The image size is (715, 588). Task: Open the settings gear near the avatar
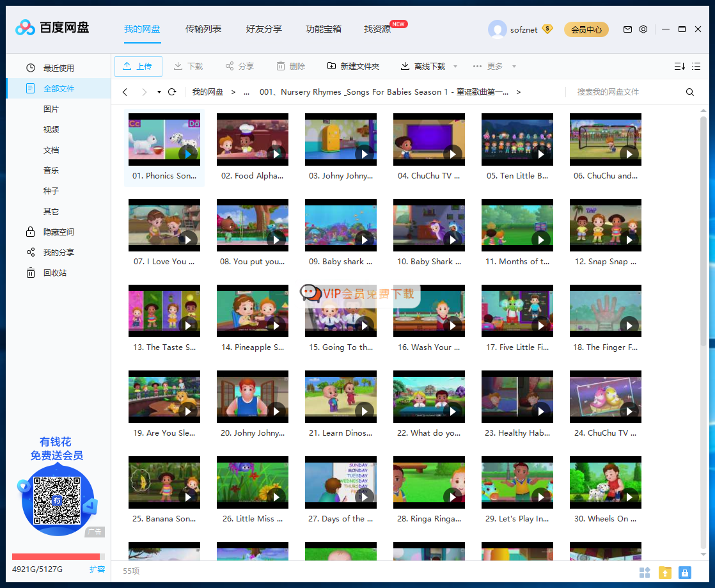click(643, 29)
